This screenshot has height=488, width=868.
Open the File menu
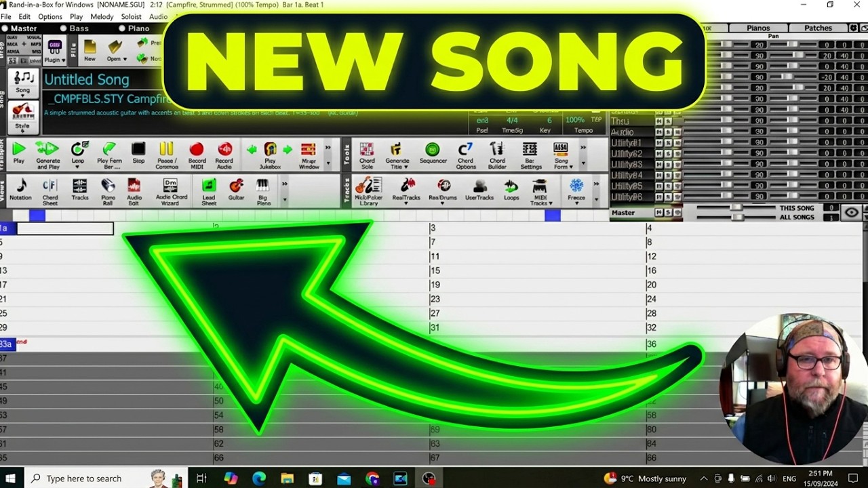pyautogui.click(x=5, y=16)
